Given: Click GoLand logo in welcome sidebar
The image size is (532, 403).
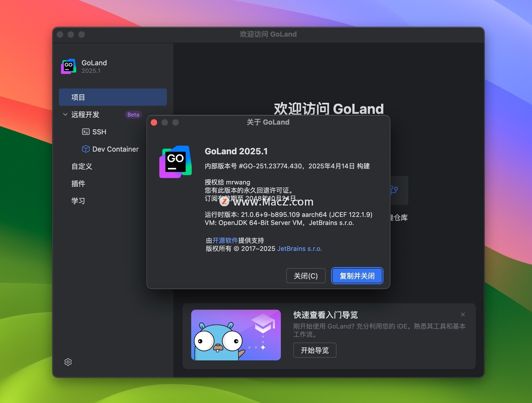Looking at the screenshot, I should pos(68,66).
